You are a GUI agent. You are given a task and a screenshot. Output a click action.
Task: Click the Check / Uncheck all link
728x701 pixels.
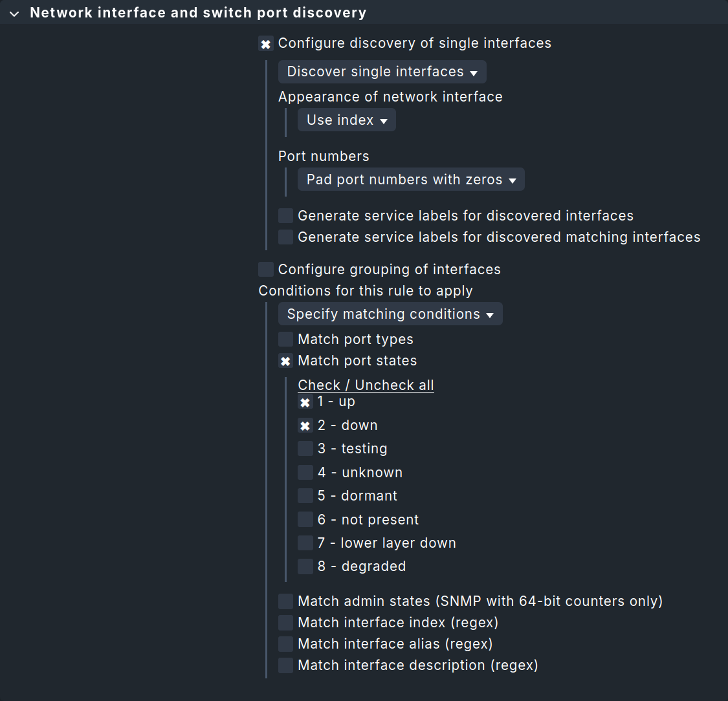coord(366,385)
